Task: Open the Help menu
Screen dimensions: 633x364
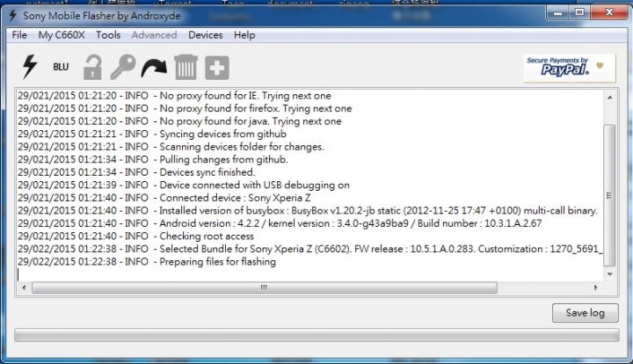Action: coord(244,35)
